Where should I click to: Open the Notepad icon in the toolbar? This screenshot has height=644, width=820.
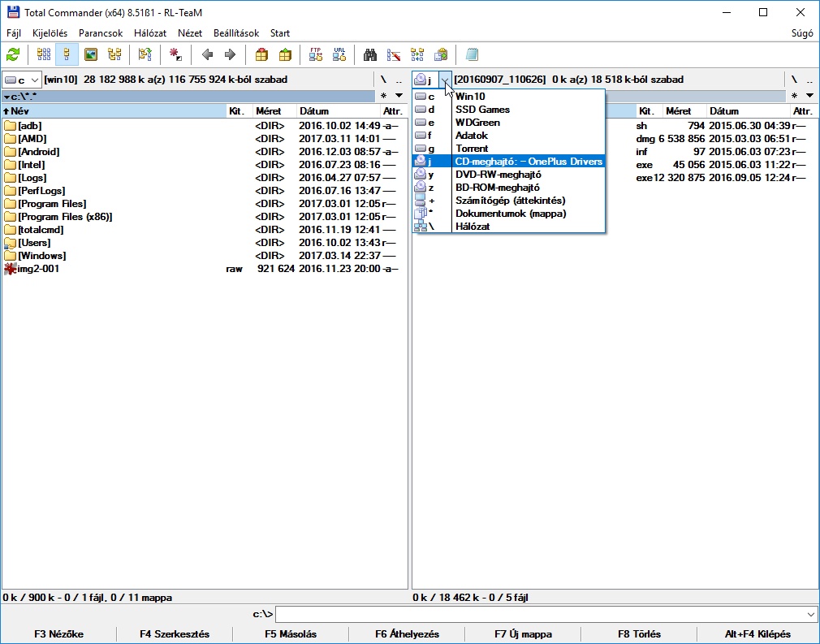pyautogui.click(x=472, y=54)
